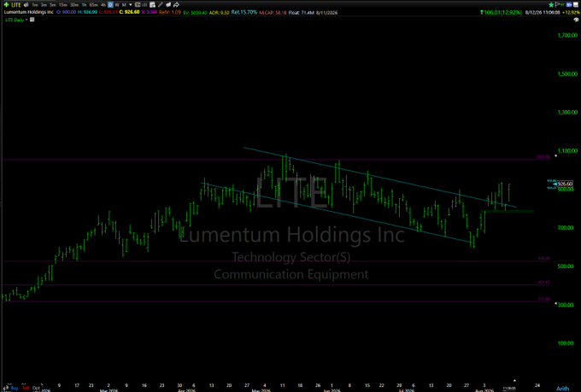Screen dimensions: 581x392
Task: Switch to the 5m timeframe
Action: 53,5
